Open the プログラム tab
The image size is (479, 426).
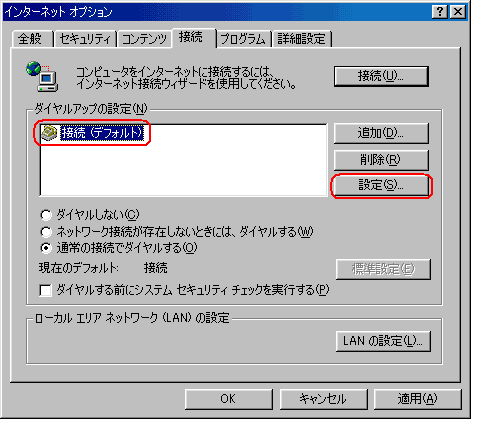[243, 39]
